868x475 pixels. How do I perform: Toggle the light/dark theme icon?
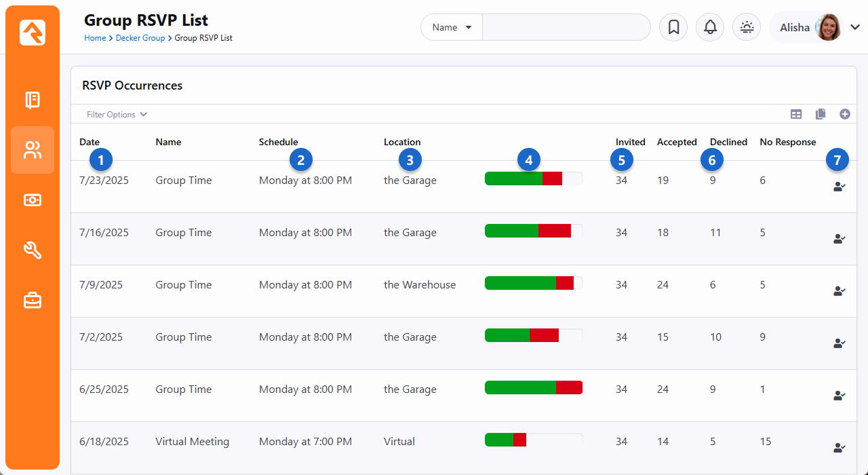pos(747,27)
